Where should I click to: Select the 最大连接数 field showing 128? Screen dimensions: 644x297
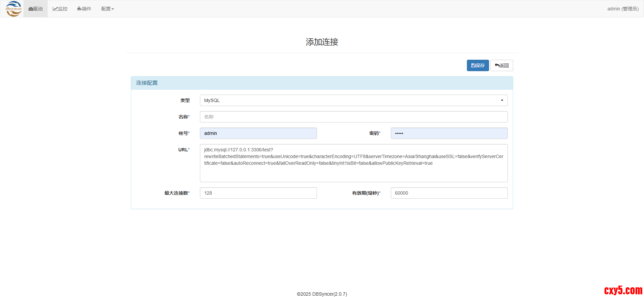click(x=258, y=193)
